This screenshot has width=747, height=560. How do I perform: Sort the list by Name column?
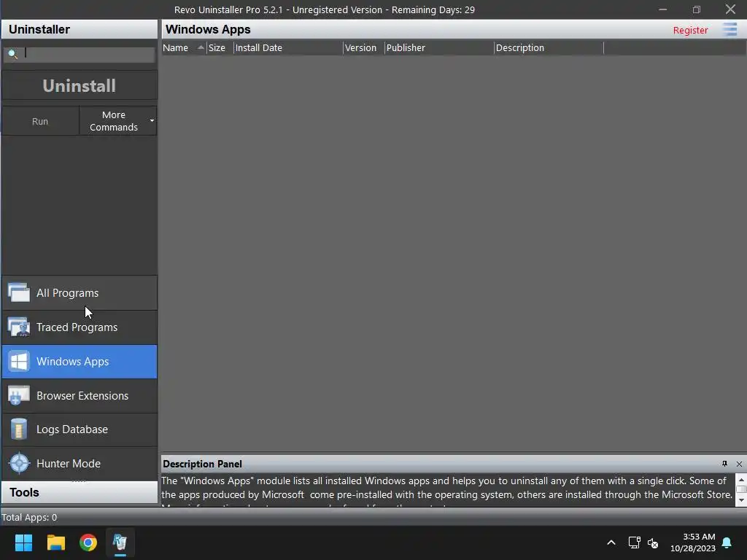coord(183,47)
